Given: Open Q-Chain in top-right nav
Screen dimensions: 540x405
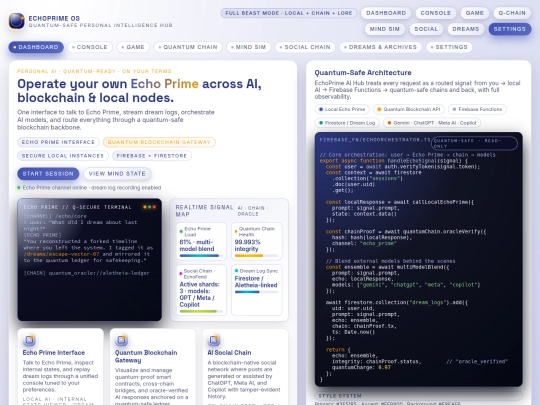Looking at the screenshot, I should (512, 13).
